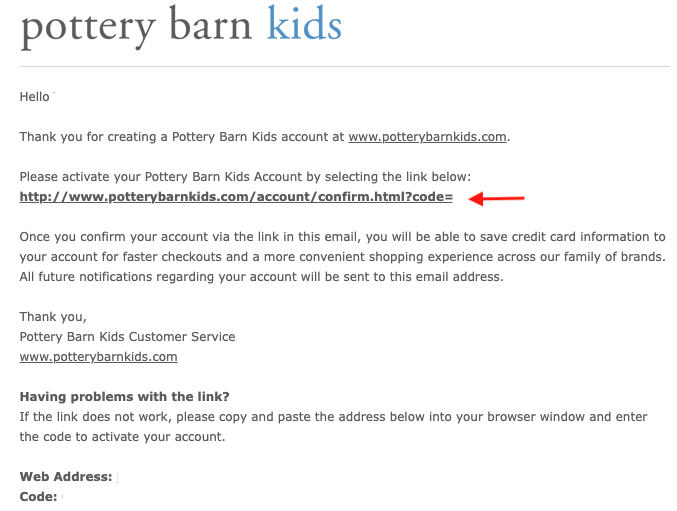Click the "All future notifications" sentence
The width and height of the screenshot is (677, 511).
[261, 276]
